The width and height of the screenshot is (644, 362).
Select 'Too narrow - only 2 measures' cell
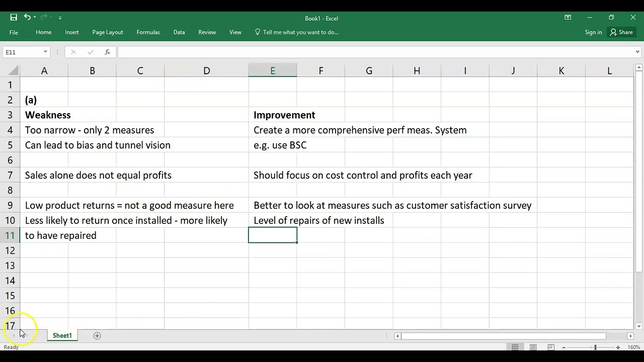pyautogui.click(x=44, y=130)
